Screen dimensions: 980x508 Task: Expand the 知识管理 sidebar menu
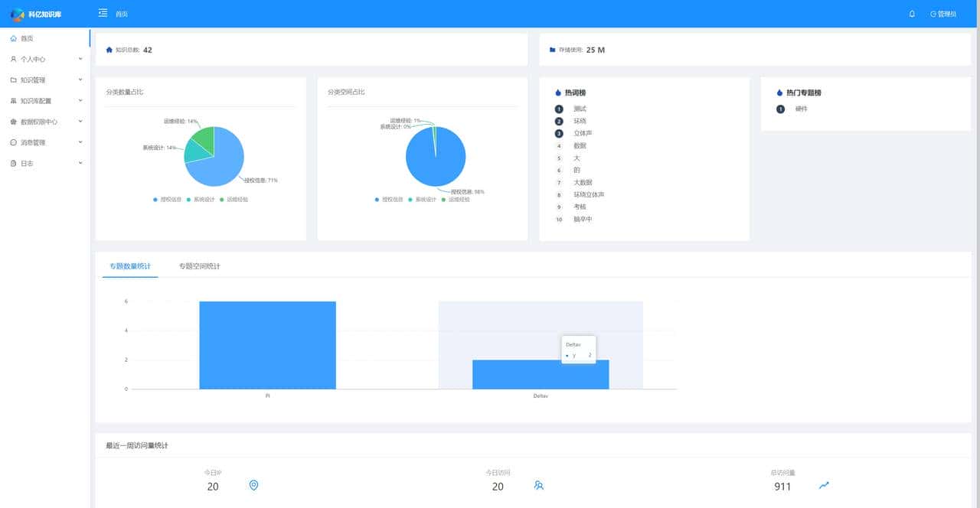(x=44, y=80)
